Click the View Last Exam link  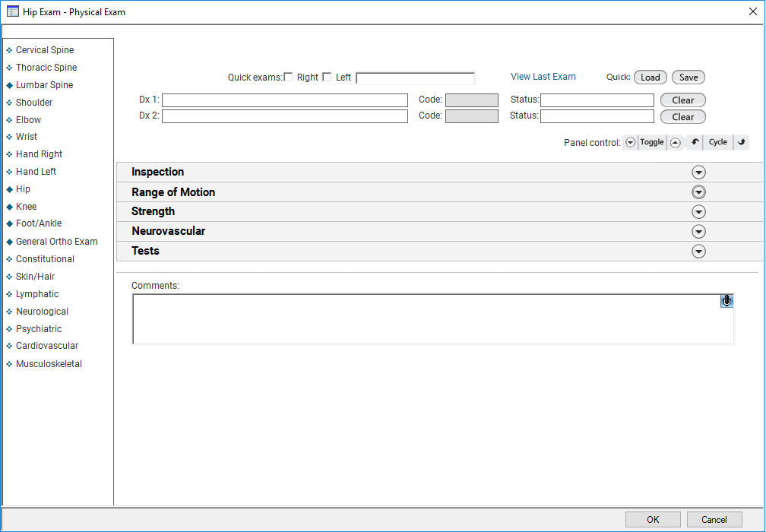543,77
